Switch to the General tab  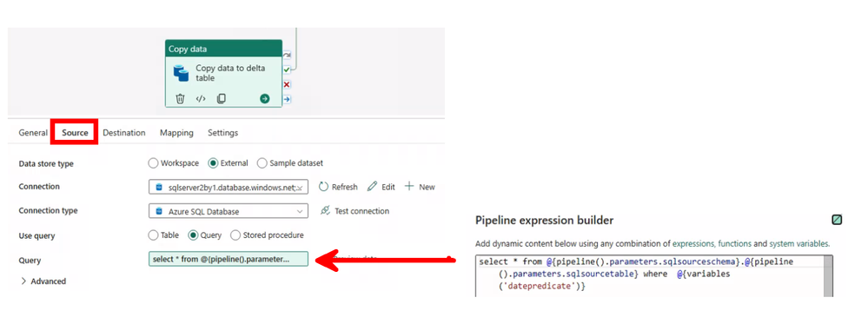point(33,133)
